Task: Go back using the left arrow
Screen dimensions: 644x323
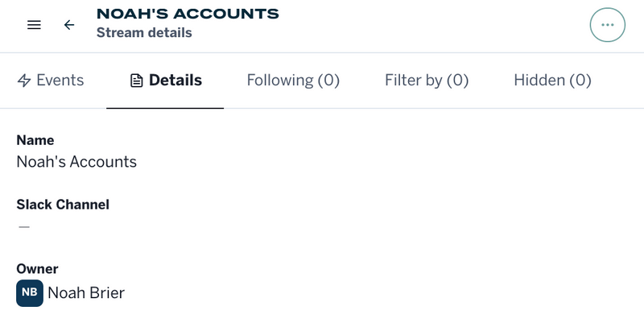Action: pyautogui.click(x=69, y=25)
